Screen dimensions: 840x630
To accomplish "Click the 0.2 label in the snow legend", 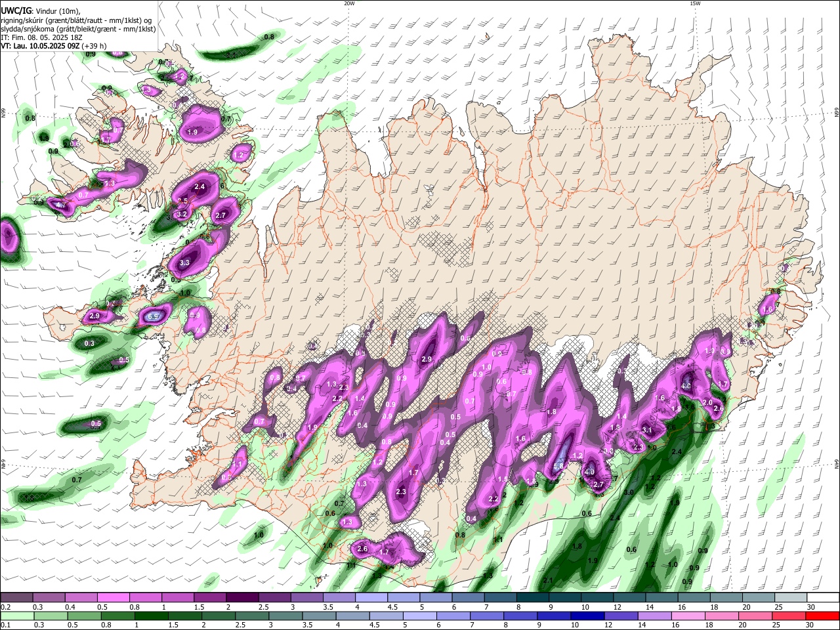I will (5, 607).
